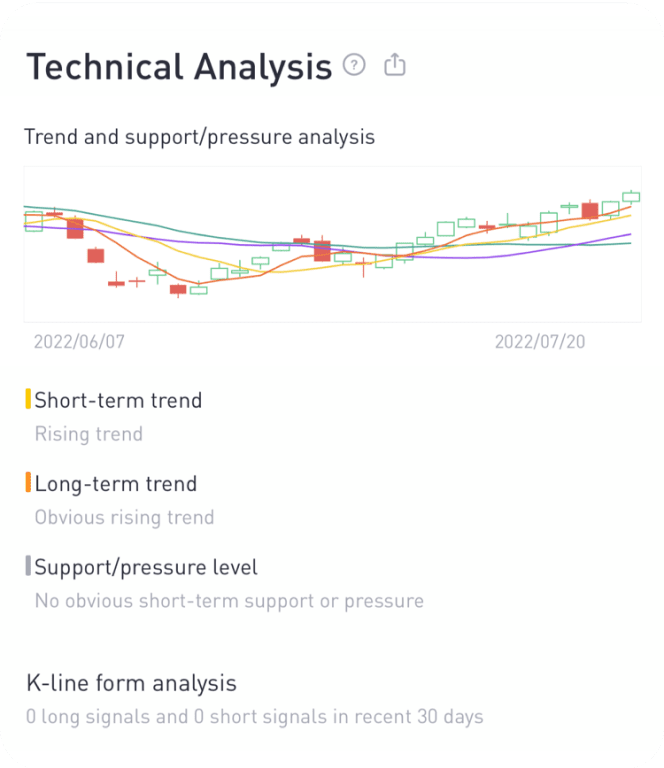Click the first large red candlestick on chart
The width and height of the screenshot is (664, 768).
tap(75, 228)
